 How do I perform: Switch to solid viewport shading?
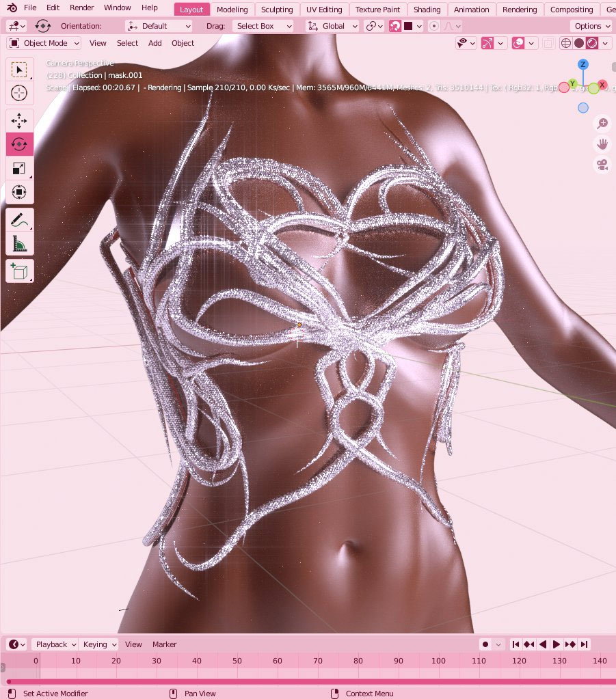pyautogui.click(x=579, y=43)
